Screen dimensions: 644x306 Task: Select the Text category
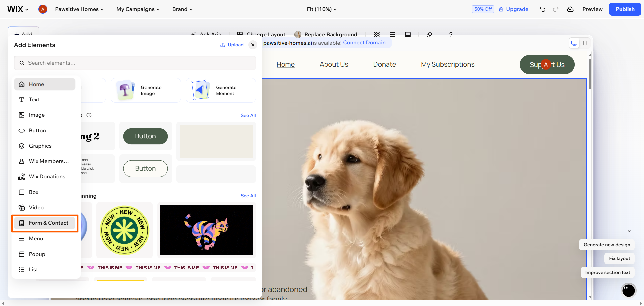[x=45, y=100]
